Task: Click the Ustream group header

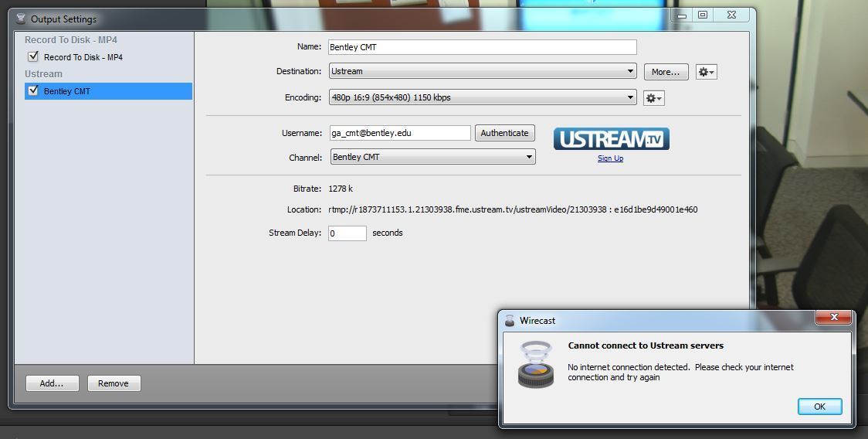Action: click(x=43, y=73)
